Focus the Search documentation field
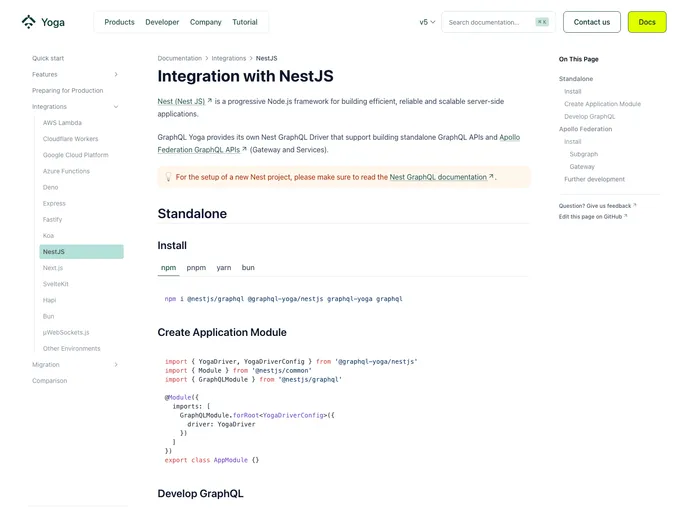This screenshot has height=512, width=688. coord(498,22)
